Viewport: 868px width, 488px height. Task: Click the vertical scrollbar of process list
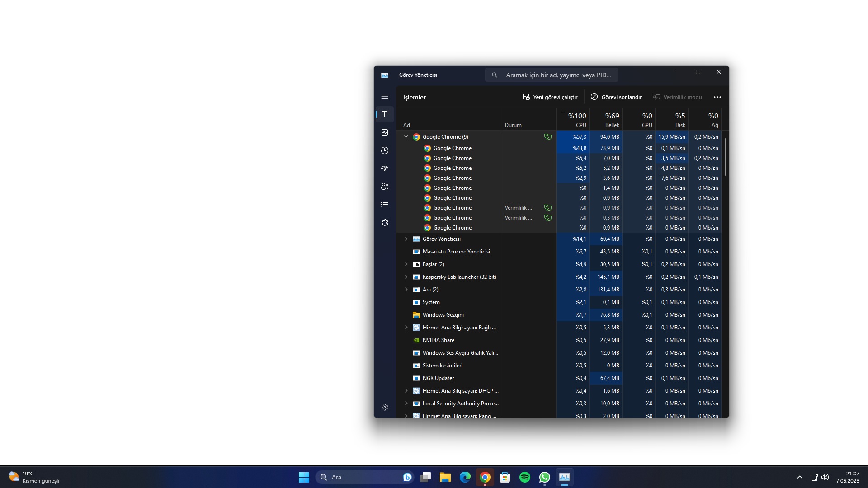(x=725, y=157)
